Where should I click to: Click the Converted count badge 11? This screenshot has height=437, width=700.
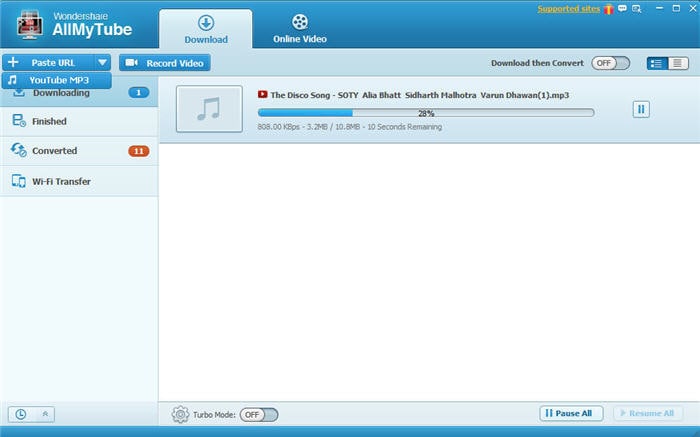point(139,151)
